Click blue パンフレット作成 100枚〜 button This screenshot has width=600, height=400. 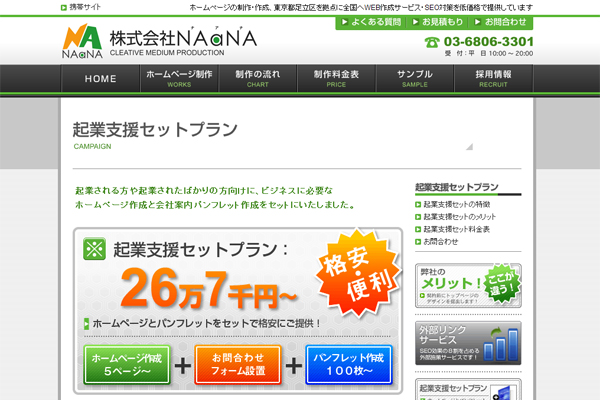click(x=349, y=364)
